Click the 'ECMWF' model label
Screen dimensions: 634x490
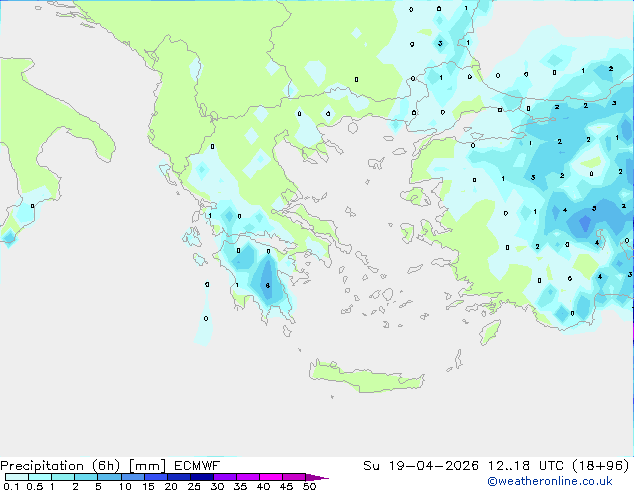tap(197, 466)
